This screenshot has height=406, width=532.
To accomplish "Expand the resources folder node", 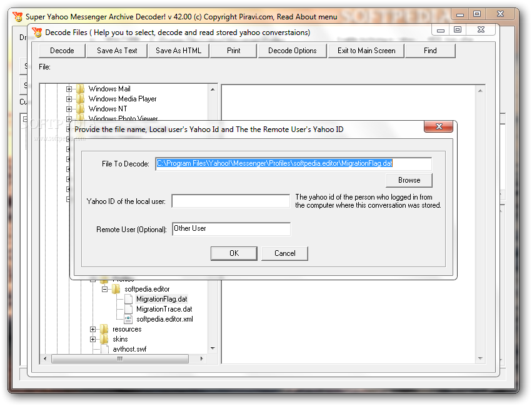I will coord(93,329).
